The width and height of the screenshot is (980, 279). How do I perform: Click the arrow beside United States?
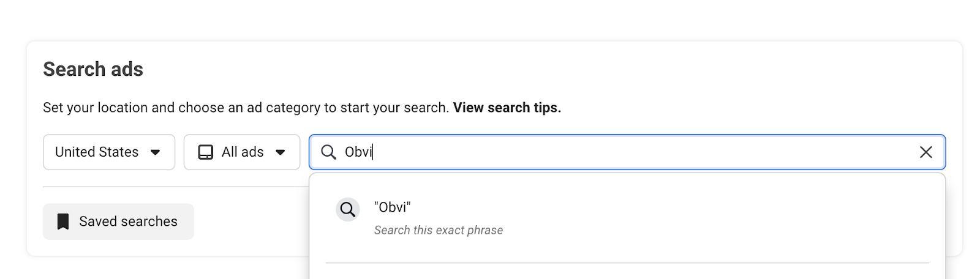click(156, 152)
